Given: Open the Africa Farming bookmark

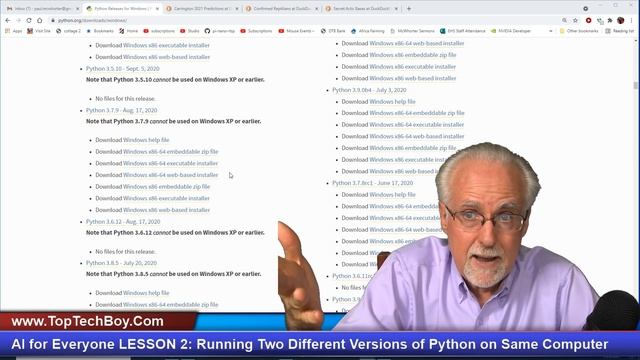Looking at the screenshot, I should (x=368, y=31).
